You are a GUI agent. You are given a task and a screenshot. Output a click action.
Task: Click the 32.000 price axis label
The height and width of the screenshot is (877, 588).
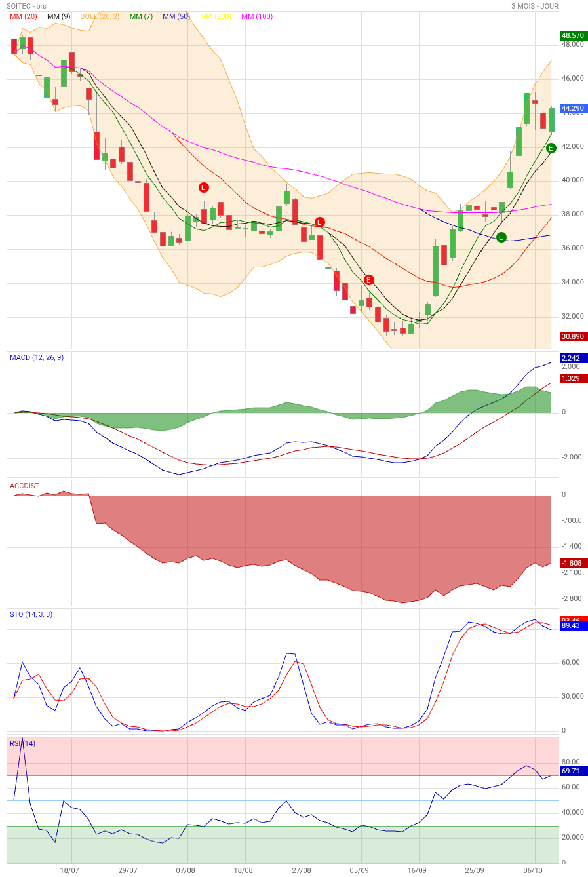(572, 317)
